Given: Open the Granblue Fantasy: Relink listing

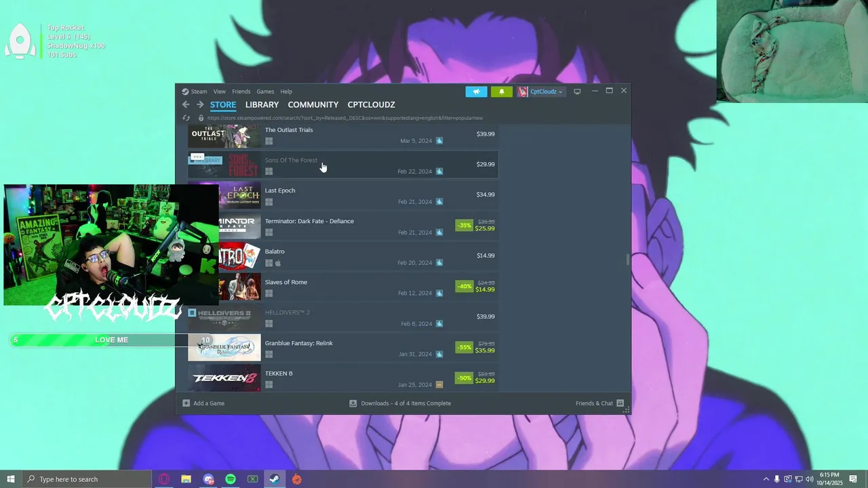Looking at the screenshot, I should 299,343.
